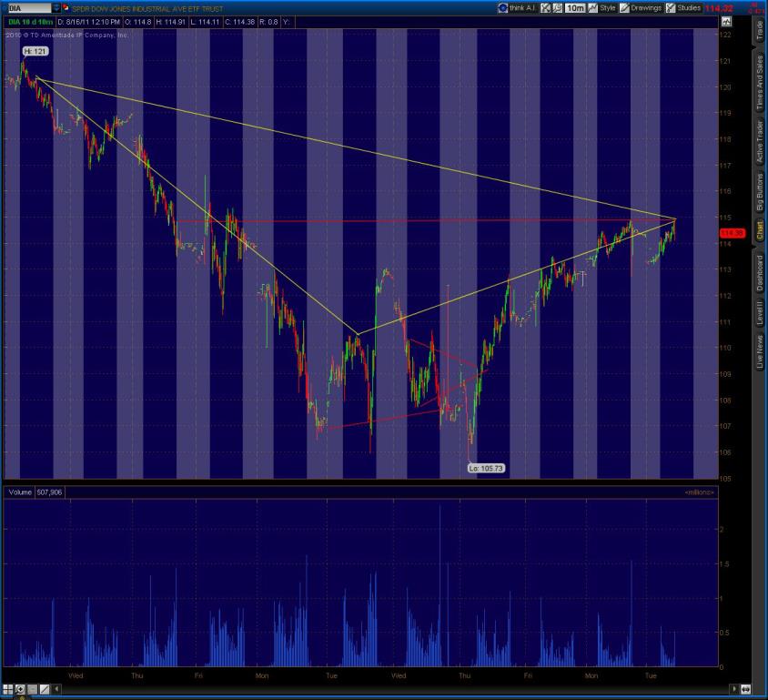Open the symbol dropdown arrow next to DIA

tap(56, 7)
